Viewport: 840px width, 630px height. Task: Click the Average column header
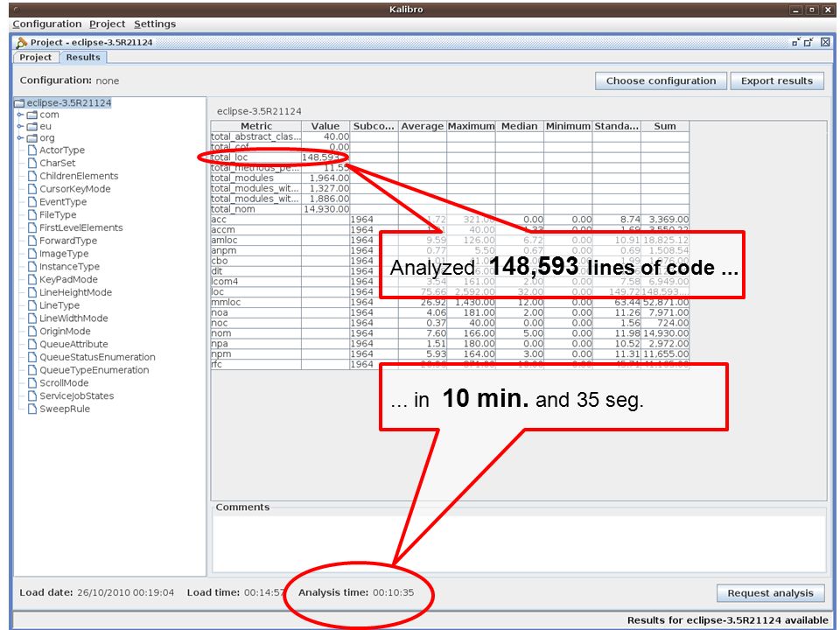(423, 126)
